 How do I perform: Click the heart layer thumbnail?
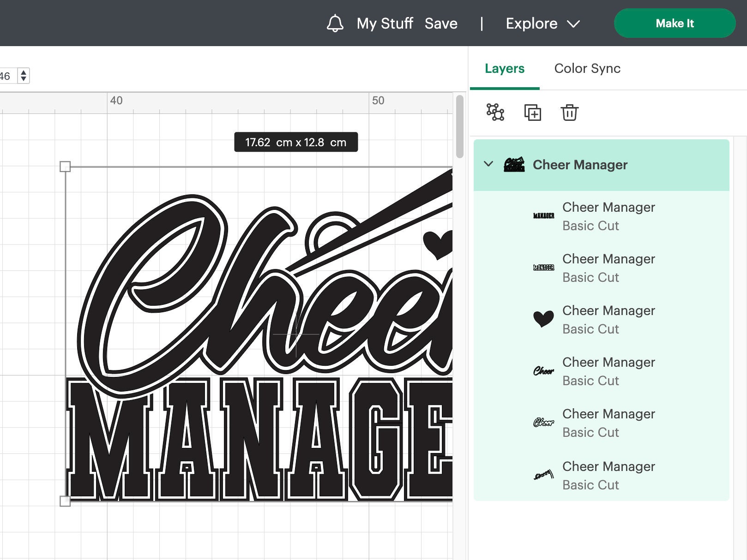(x=544, y=318)
